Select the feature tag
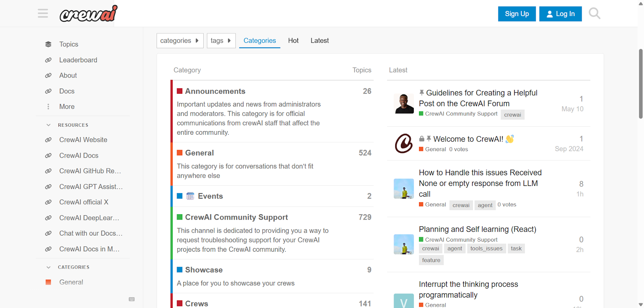The height and width of the screenshot is (308, 644). pyautogui.click(x=431, y=260)
